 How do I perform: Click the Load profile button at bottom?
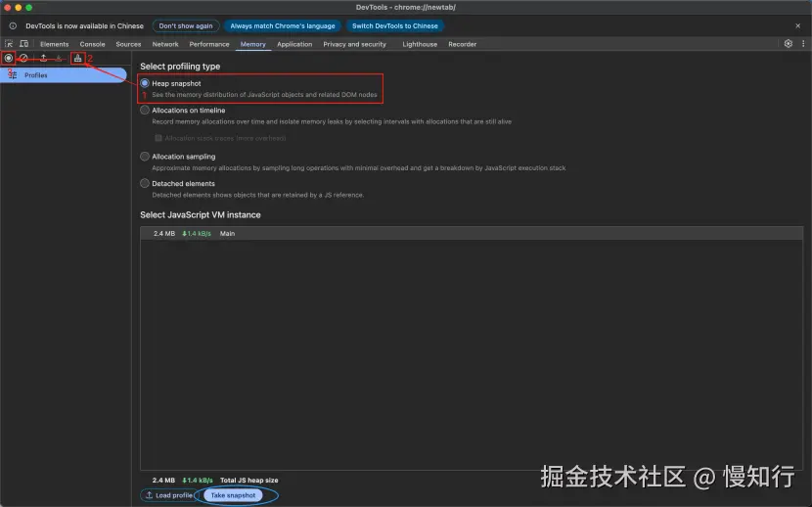tap(169, 495)
